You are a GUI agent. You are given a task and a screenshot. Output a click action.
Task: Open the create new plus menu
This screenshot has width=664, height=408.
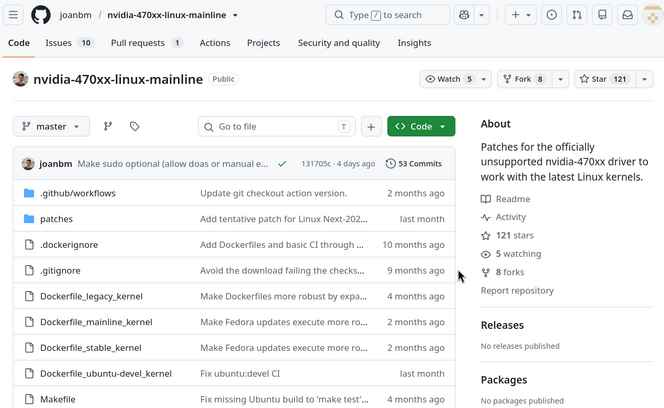(521, 15)
